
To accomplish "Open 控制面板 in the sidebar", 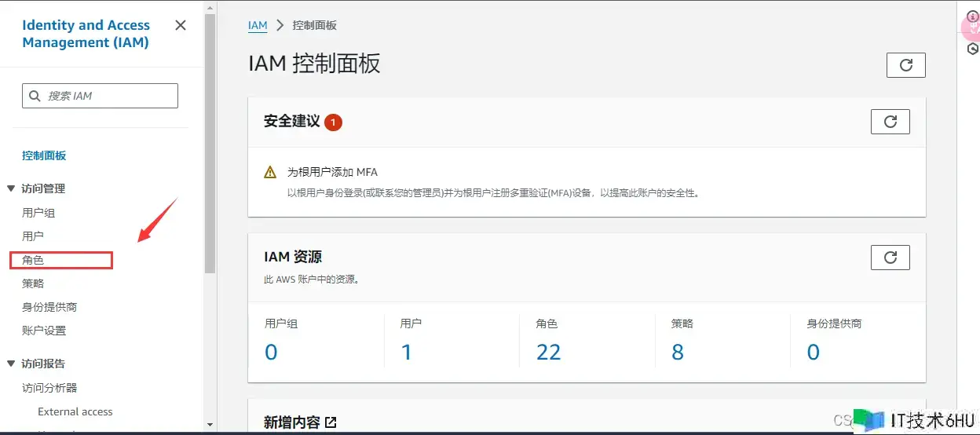I will pos(44,155).
